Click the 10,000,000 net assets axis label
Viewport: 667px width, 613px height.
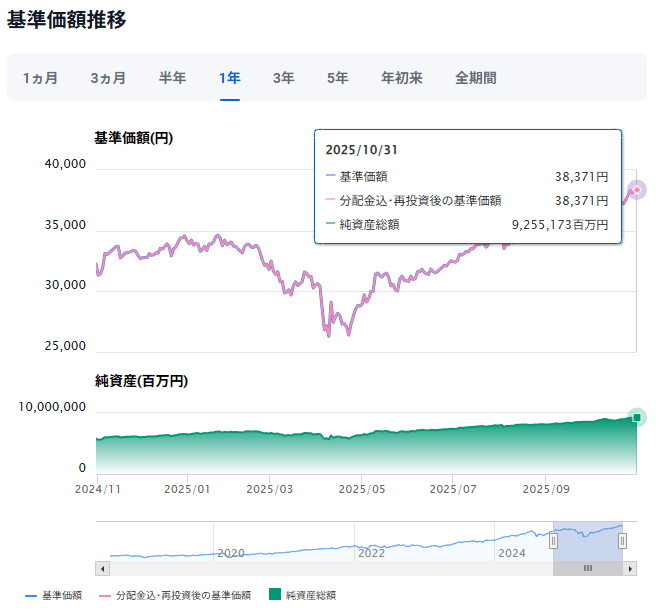click(52, 407)
